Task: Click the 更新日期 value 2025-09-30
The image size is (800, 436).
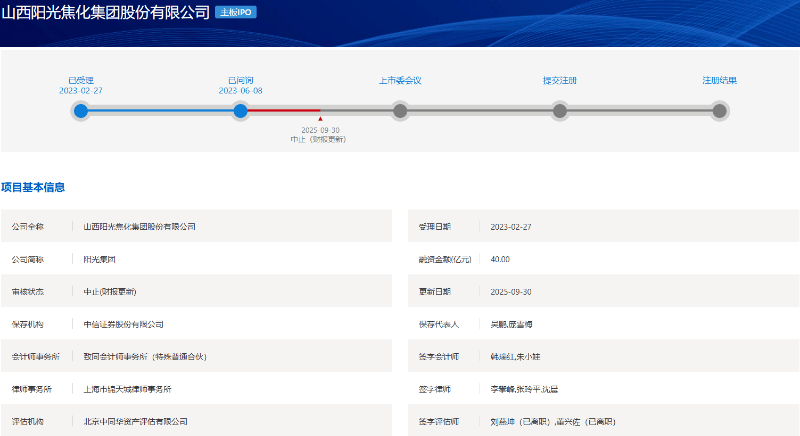Action: coord(510,291)
